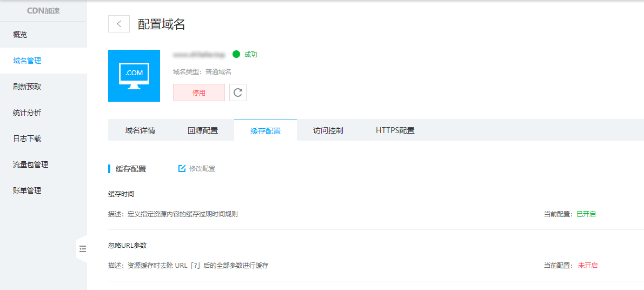Switch to the 域名详情 tab
The height and width of the screenshot is (290, 644).
[x=140, y=130]
